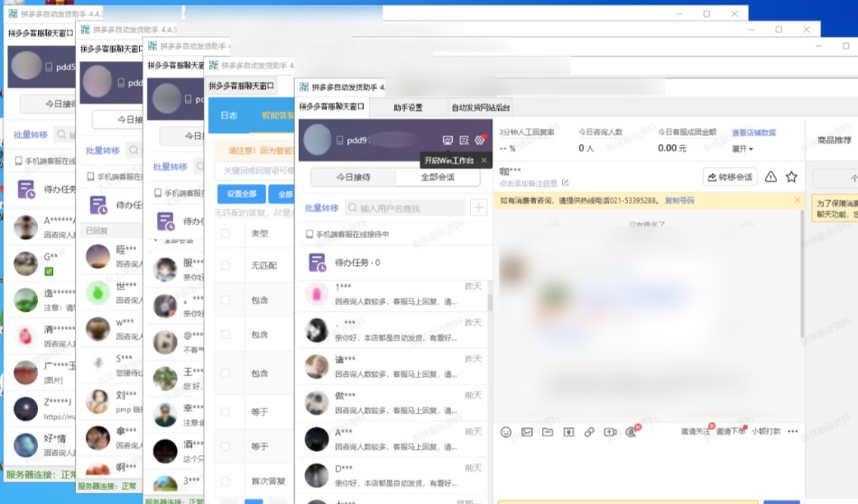Screen dimensions: 858x504
Task: Click the plus icon beside user search
Action: click(x=478, y=208)
